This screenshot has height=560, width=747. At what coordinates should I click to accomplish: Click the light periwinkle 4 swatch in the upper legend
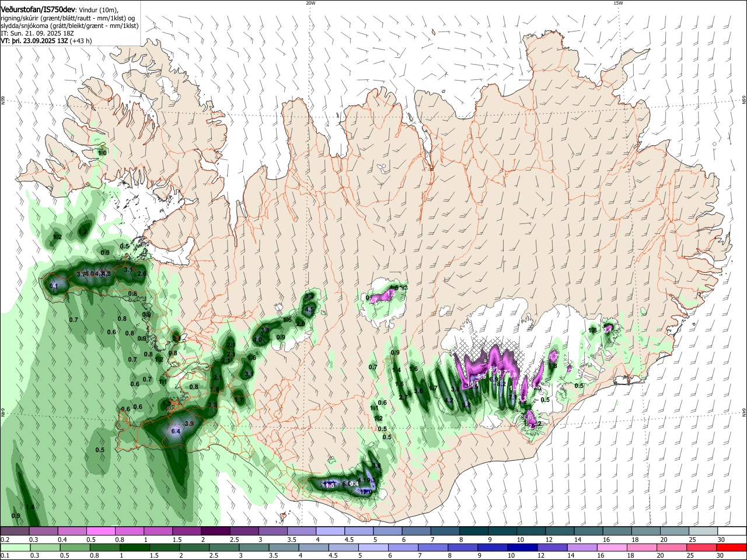[330, 531]
